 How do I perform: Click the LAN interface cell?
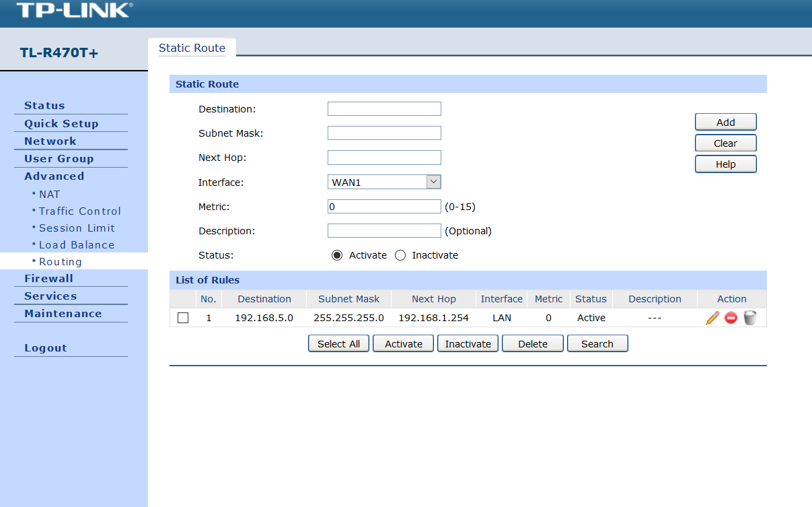pos(501,318)
